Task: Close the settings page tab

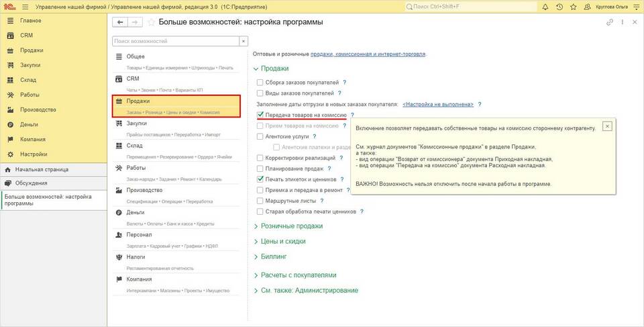Action: click(x=635, y=22)
